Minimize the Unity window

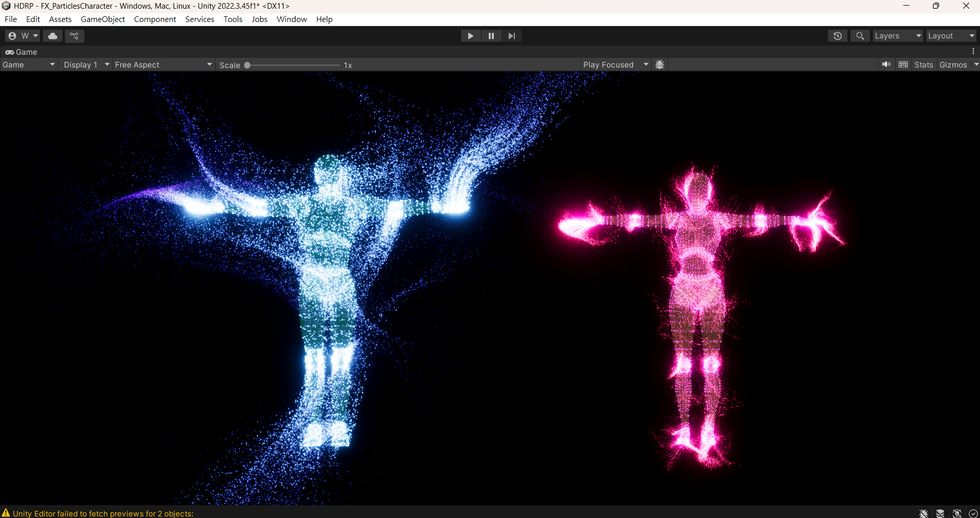click(906, 6)
